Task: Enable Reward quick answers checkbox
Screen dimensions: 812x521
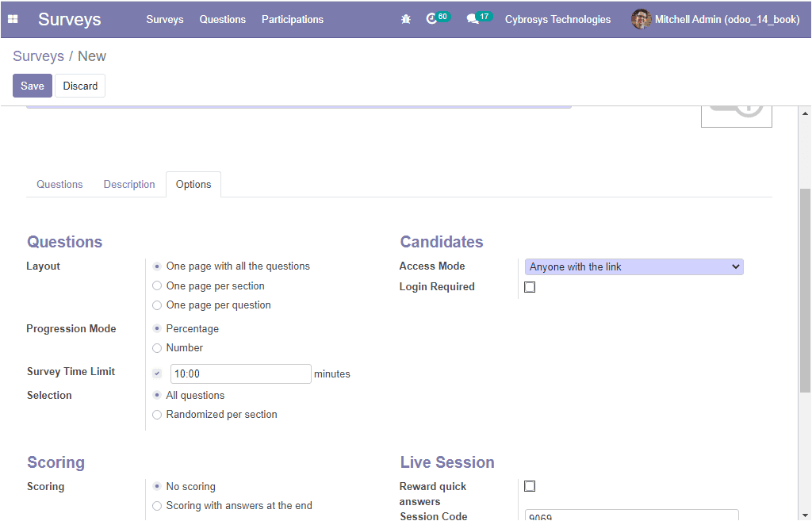Action: point(530,486)
